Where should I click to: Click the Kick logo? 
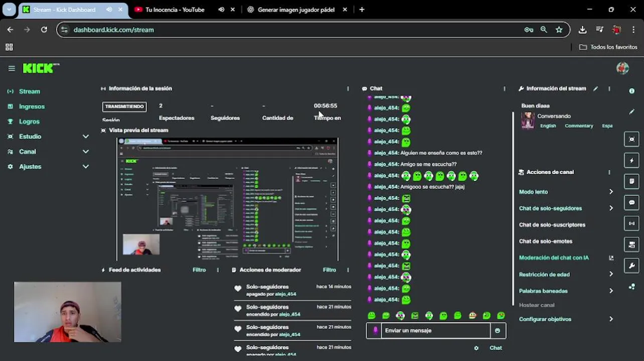click(41, 68)
